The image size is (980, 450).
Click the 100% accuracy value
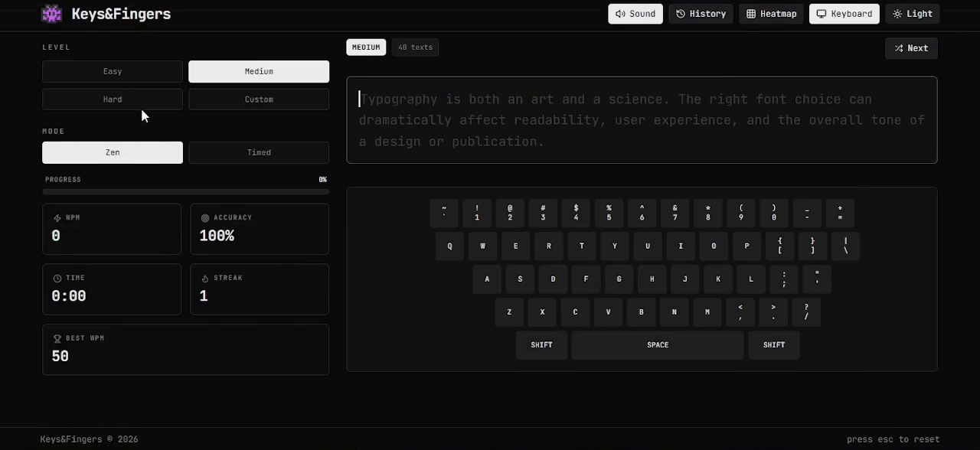click(x=217, y=236)
